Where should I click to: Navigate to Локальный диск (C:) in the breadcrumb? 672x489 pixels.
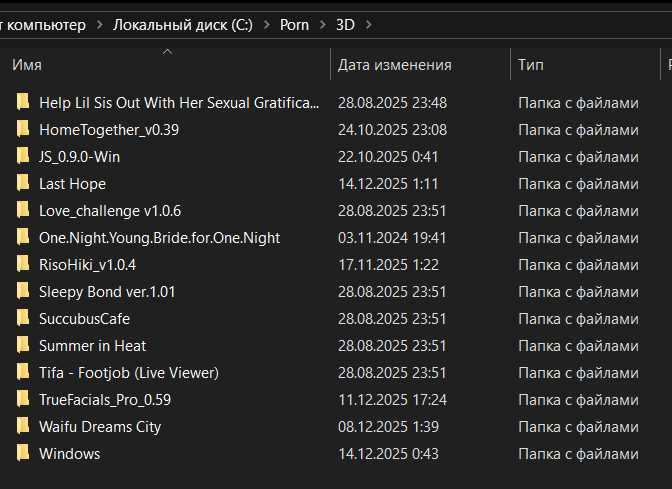point(182,24)
